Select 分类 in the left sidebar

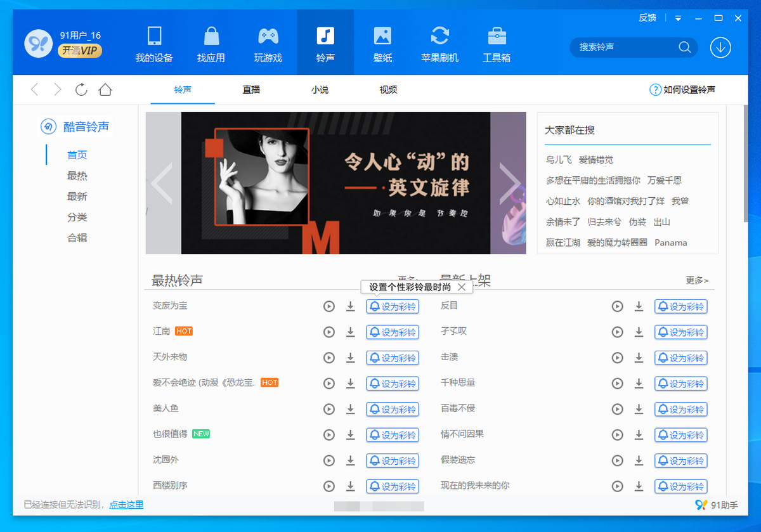click(x=77, y=217)
